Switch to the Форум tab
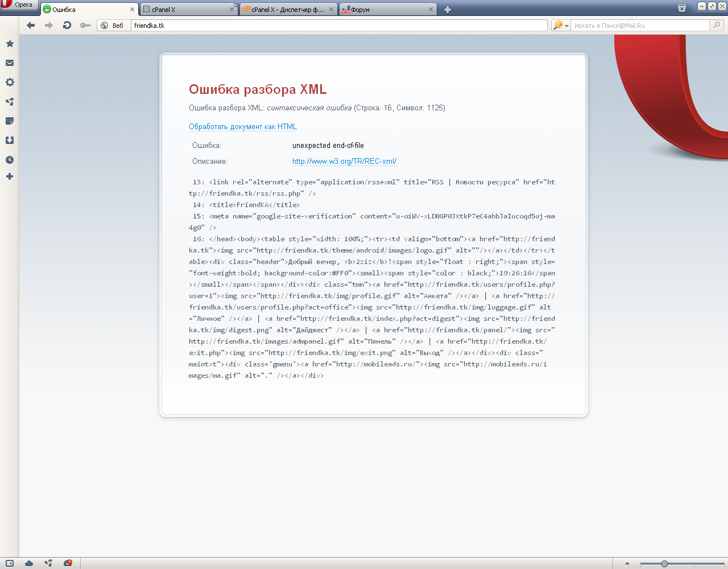 tap(388, 9)
